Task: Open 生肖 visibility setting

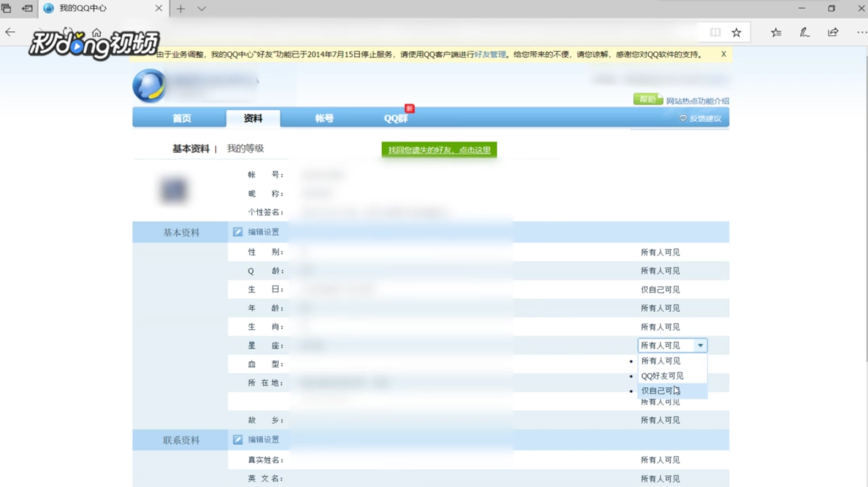Action: (x=660, y=327)
